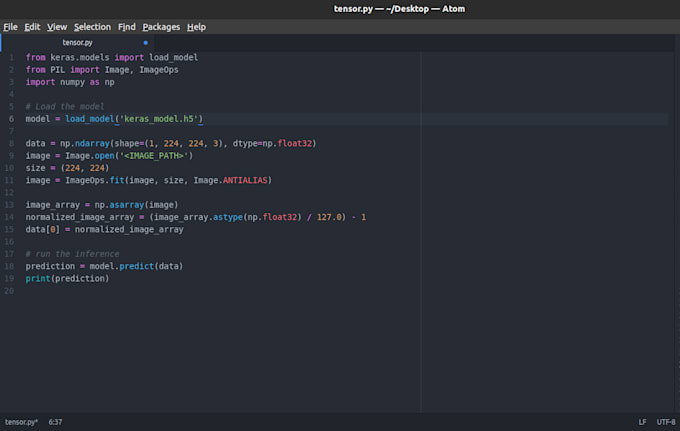Click line number 1 in the gutter
The height and width of the screenshot is (431, 680).
tap(12, 58)
